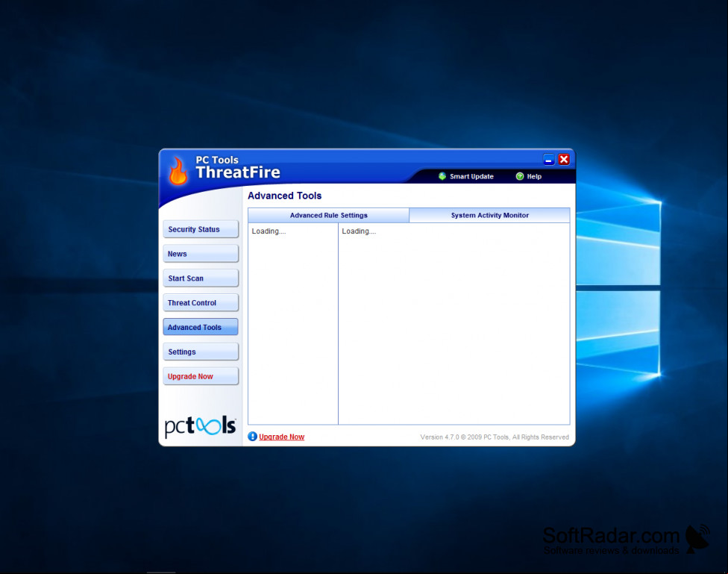The height and width of the screenshot is (574, 728).
Task: Switch to the Advanced Rule Settings tab
Action: coord(329,215)
